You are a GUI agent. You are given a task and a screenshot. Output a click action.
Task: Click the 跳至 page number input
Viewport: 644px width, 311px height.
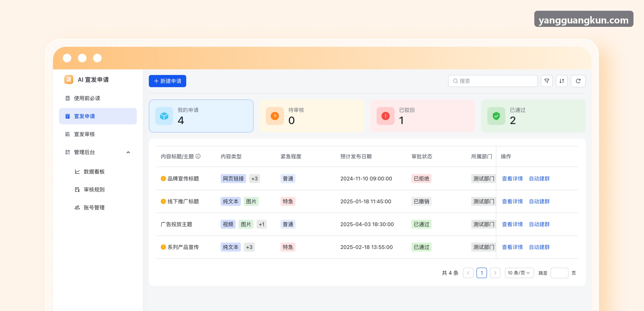(559, 273)
